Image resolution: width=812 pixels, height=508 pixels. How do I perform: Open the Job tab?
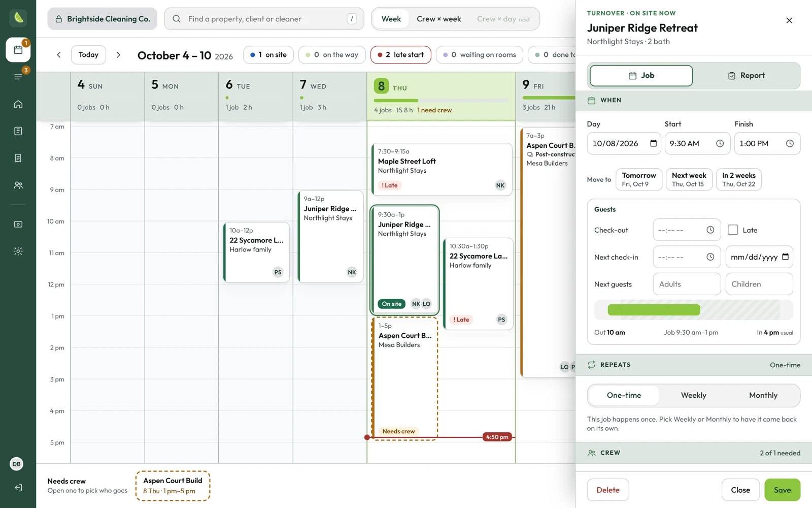(x=641, y=76)
